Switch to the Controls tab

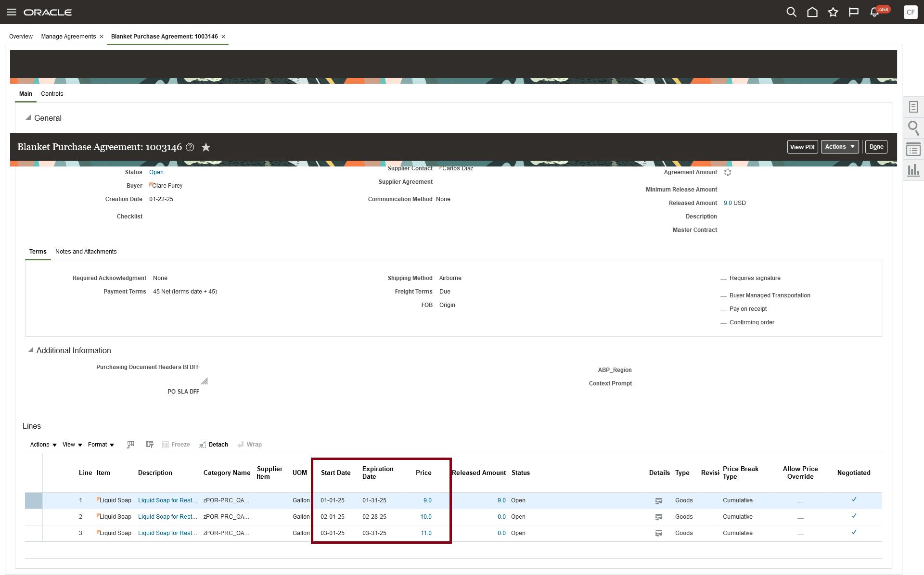click(x=52, y=94)
